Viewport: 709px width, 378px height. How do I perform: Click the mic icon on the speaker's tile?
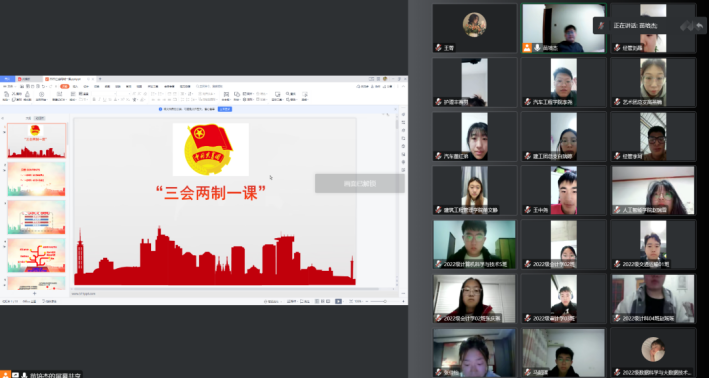[x=537, y=47]
